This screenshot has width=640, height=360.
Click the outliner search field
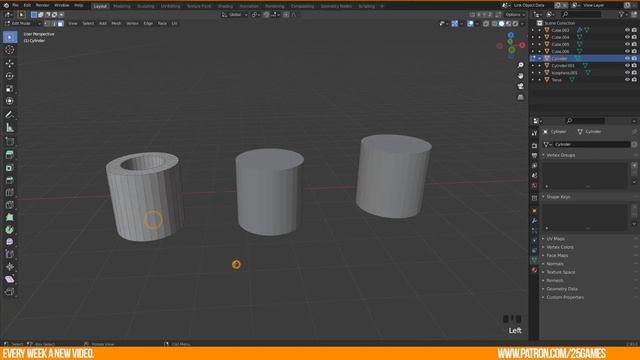[582, 14]
